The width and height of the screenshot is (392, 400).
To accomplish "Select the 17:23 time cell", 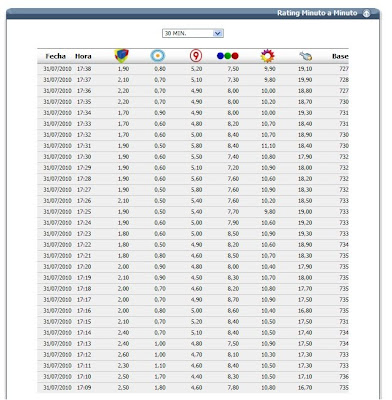I will 84,234.
